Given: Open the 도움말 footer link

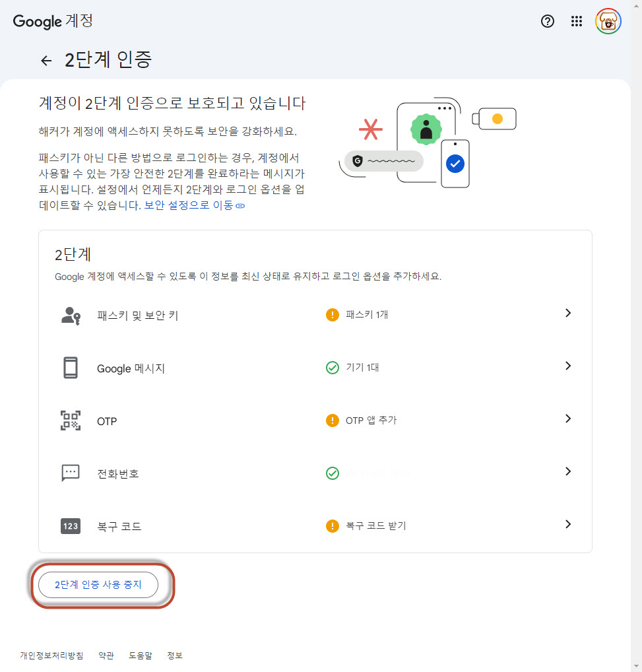Looking at the screenshot, I should 140,655.
